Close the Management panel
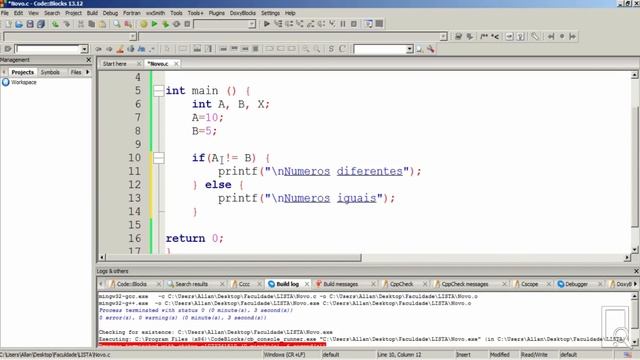Image resolution: width=640 pixels, height=360 pixels. (x=89, y=60)
